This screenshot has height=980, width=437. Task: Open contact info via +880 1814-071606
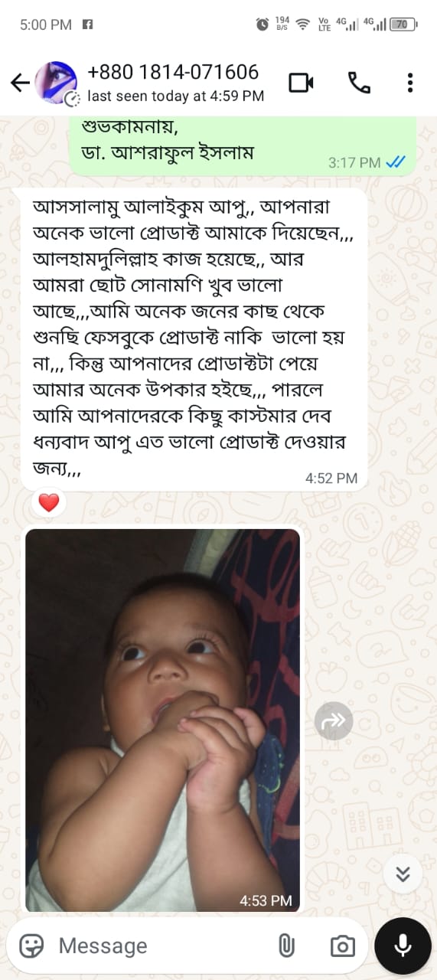[x=173, y=72]
